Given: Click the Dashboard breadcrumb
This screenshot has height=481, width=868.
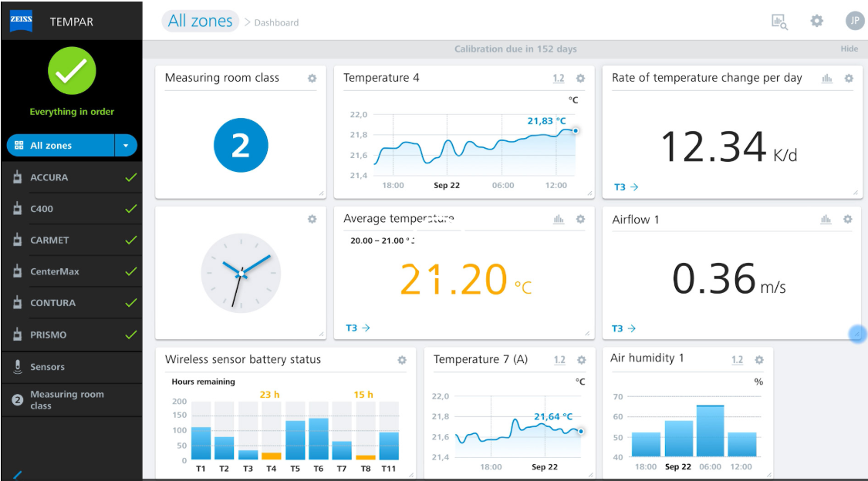Looking at the screenshot, I should pyautogui.click(x=276, y=22).
